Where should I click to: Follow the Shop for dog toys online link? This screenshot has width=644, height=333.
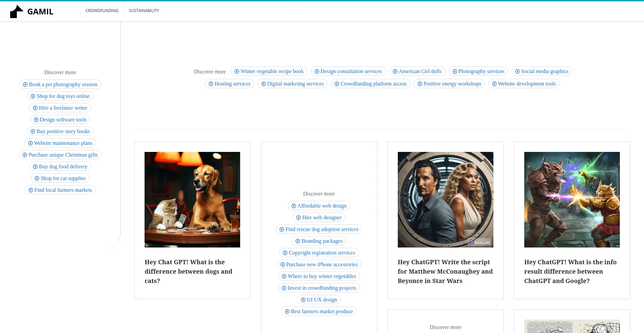coord(63,96)
